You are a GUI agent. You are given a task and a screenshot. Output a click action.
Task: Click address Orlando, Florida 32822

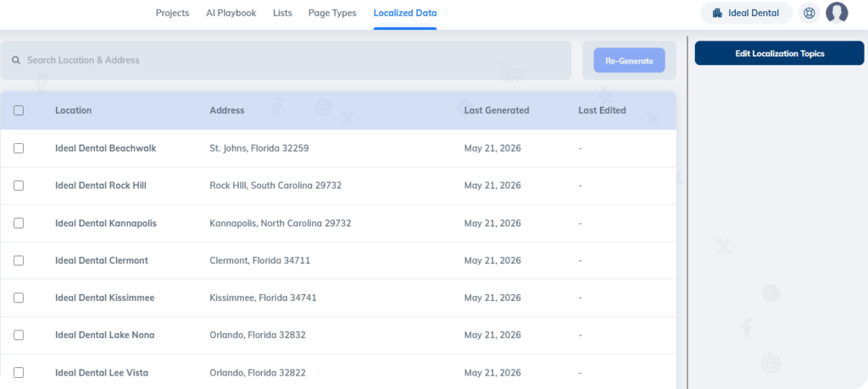[258, 372]
